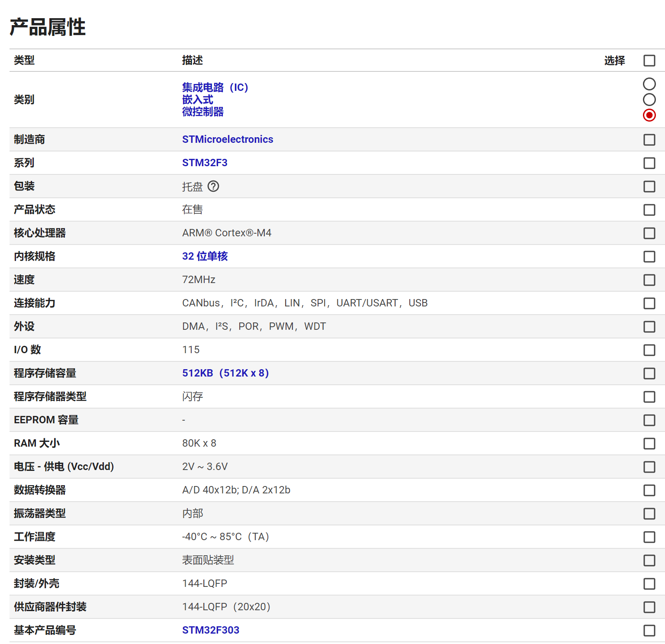Screen dimensions: 665x644
Task: Select the radio button for 嵌入式 category
Action: tap(649, 100)
